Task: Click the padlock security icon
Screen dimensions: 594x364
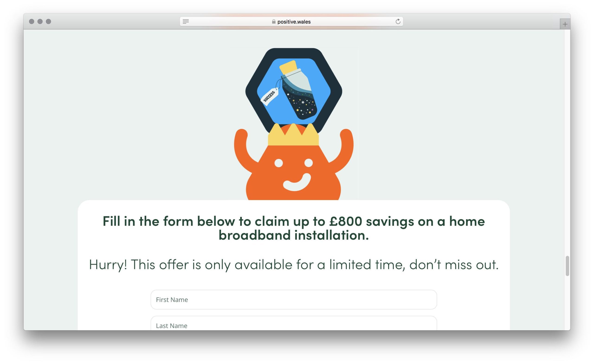Action: pos(274,21)
